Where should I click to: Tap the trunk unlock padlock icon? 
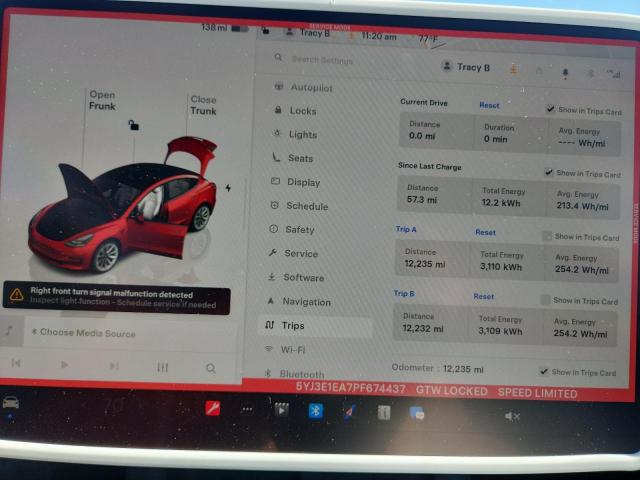(133, 125)
